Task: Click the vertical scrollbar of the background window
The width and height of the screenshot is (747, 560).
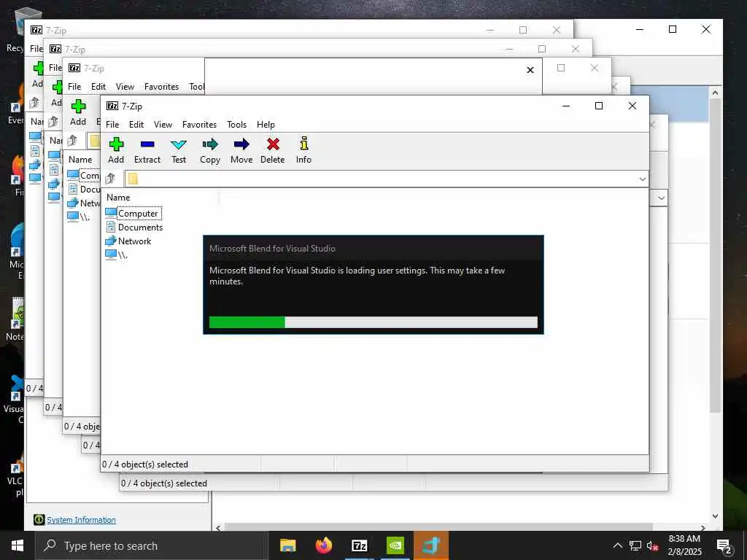Action: click(715, 254)
